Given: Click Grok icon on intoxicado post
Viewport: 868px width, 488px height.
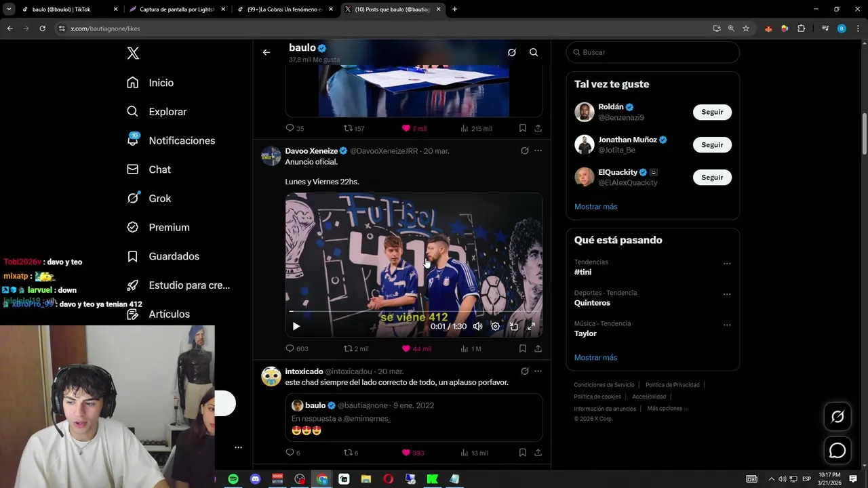Looking at the screenshot, I should 524,371.
